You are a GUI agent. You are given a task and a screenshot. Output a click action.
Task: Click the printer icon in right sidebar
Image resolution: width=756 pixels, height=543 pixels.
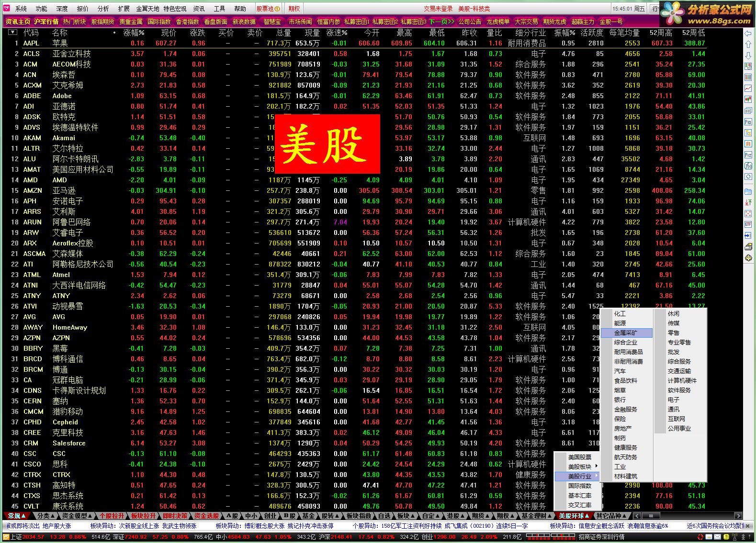pyautogui.click(x=748, y=247)
